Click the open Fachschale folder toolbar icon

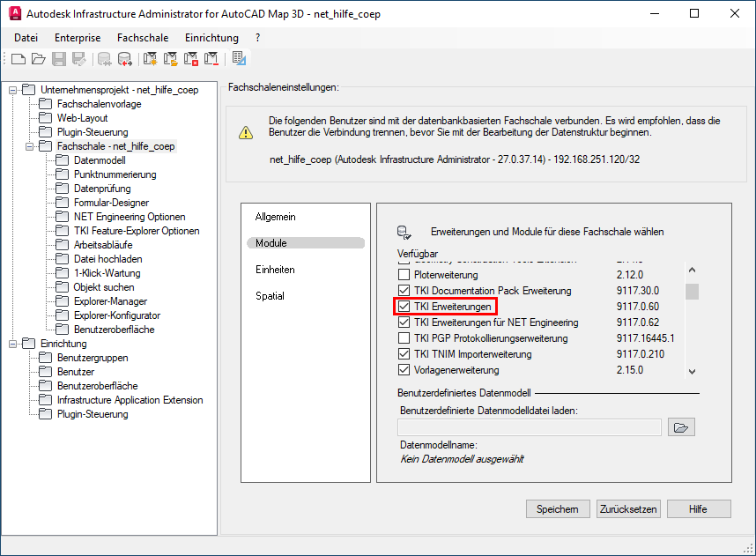coord(170,59)
